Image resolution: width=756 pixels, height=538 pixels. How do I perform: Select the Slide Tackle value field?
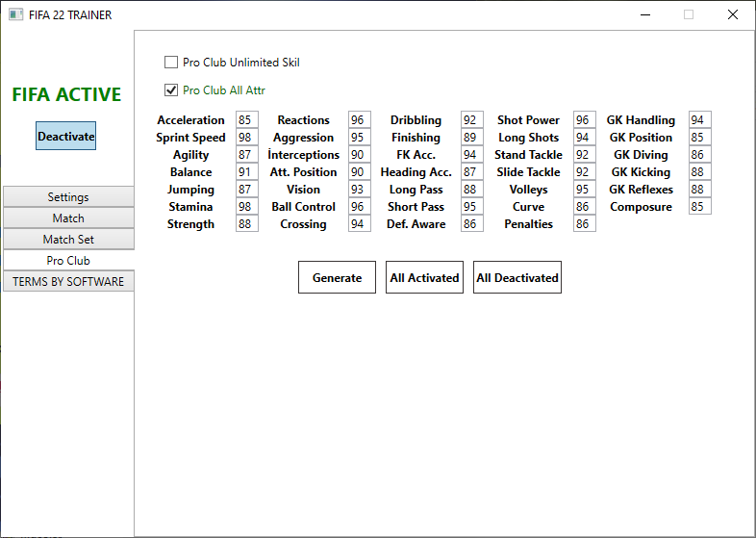pos(585,171)
